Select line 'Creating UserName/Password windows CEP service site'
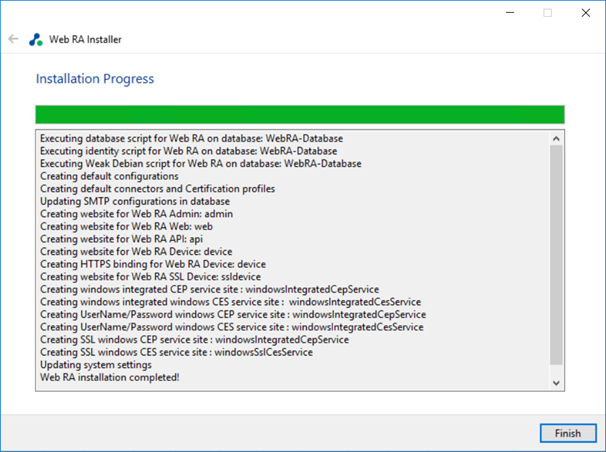 pos(233,314)
